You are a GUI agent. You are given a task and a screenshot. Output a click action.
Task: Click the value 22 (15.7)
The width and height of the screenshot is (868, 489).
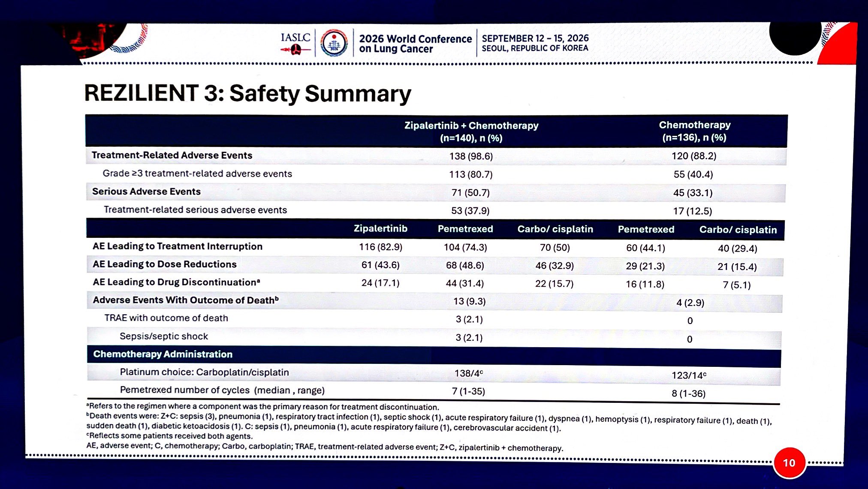(x=554, y=284)
